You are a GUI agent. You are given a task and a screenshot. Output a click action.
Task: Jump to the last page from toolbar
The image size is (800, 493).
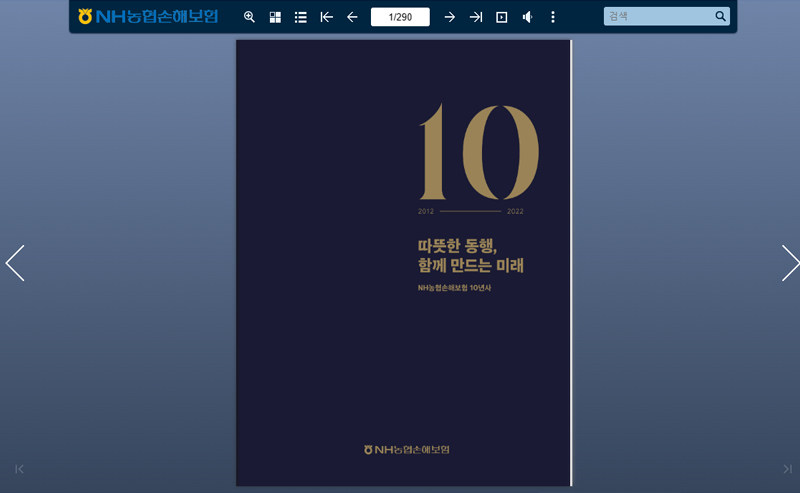click(x=476, y=17)
